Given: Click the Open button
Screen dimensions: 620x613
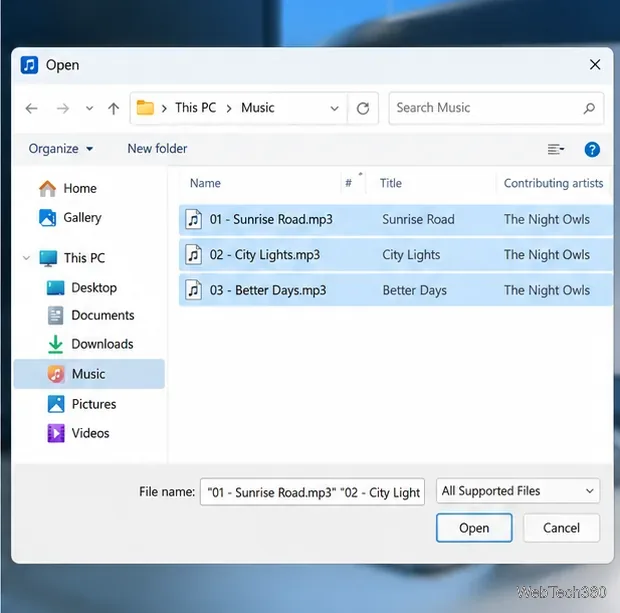Looking at the screenshot, I should point(474,528).
